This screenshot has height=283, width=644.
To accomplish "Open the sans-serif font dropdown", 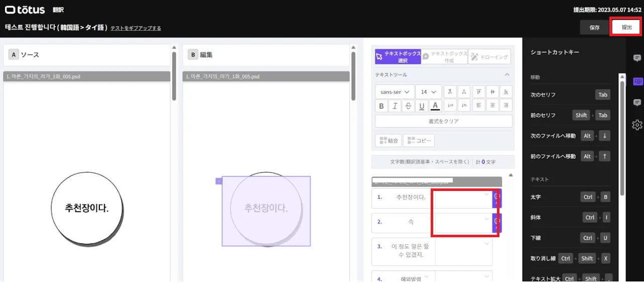I will coord(395,92).
